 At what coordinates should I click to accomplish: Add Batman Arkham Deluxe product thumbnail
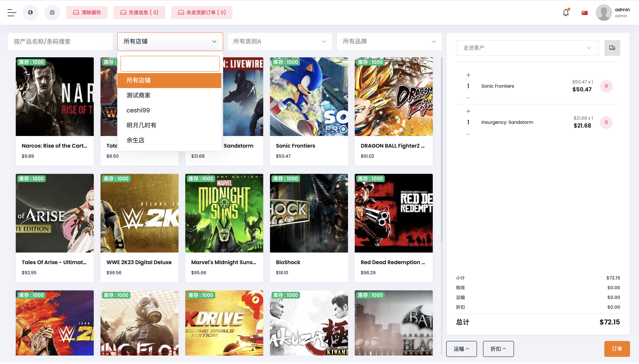pos(394,323)
